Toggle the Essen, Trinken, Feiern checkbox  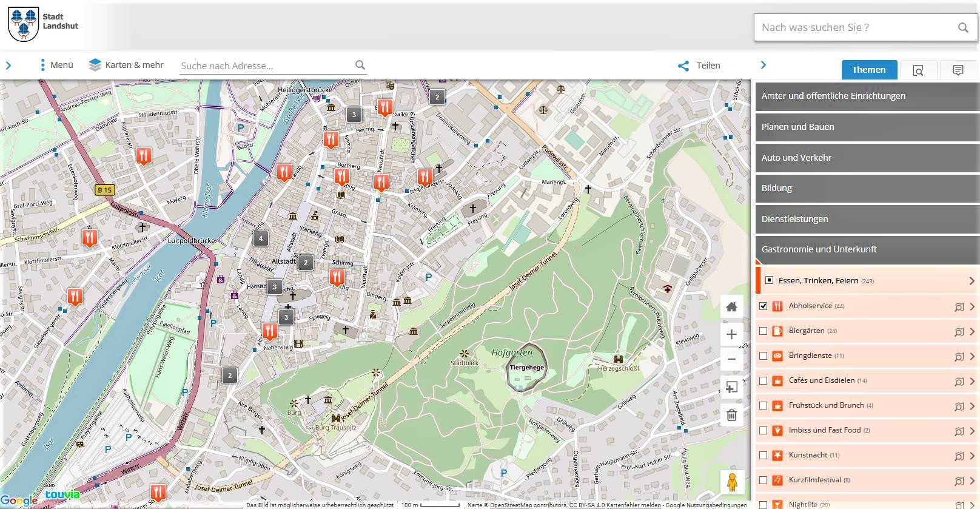pyautogui.click(x=769, y=280)
